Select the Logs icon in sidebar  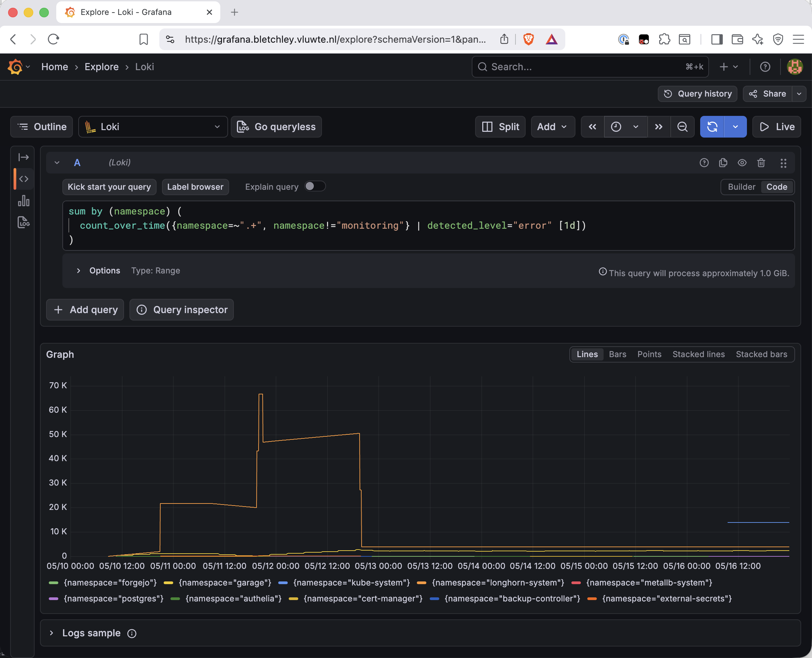click(23, 222)
